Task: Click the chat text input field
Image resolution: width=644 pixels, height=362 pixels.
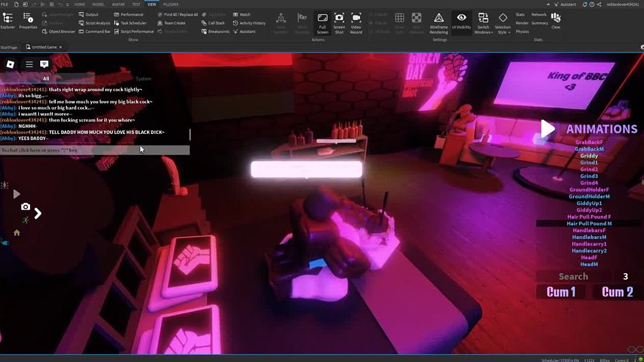Action: [95, 150]
